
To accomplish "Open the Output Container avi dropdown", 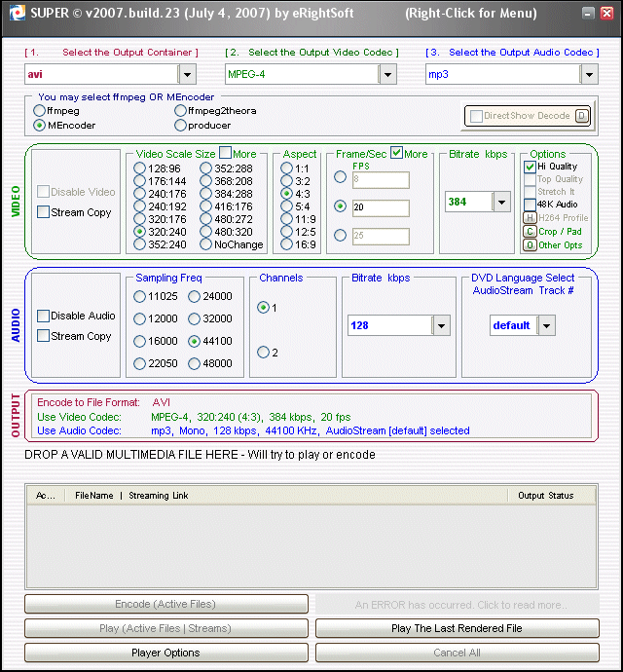I will pos(188,74).
